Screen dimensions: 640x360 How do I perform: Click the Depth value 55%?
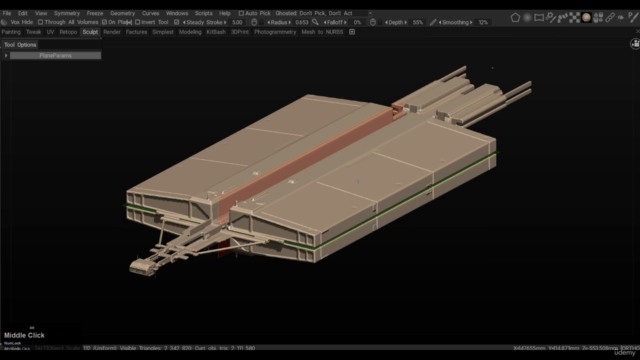pyautogui.click(x=418, y=22)
